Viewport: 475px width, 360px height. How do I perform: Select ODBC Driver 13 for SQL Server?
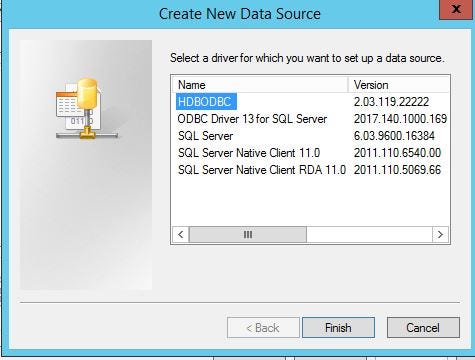coord(252,119)
